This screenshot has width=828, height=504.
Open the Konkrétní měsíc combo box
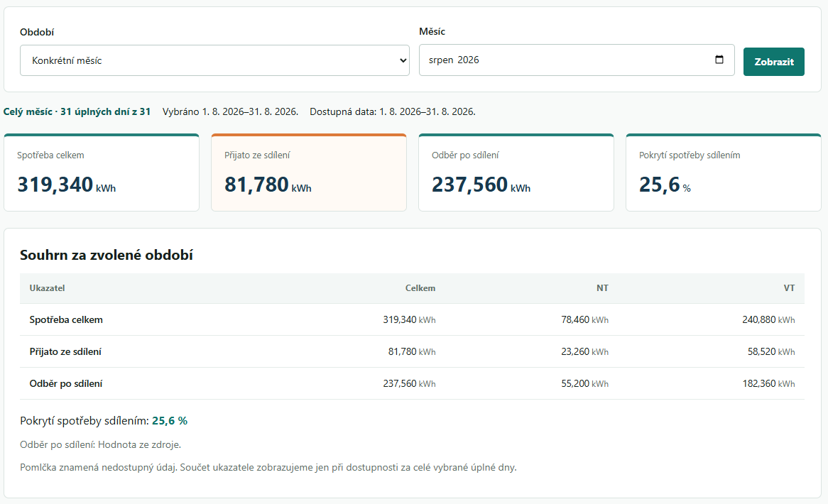(x=214, y=60)
